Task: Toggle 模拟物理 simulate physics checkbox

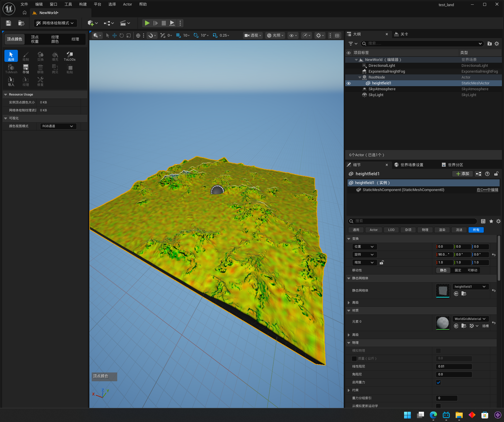Action: 438,350
